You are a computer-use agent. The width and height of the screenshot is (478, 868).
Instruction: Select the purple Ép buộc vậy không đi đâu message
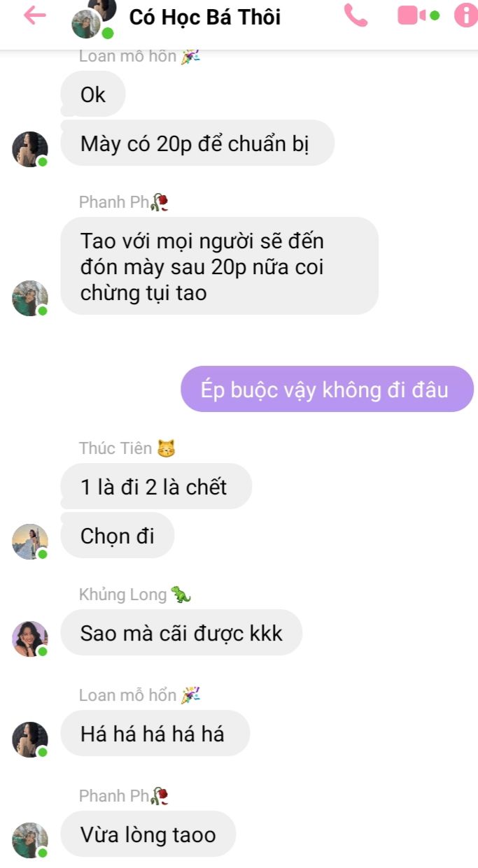328,389
